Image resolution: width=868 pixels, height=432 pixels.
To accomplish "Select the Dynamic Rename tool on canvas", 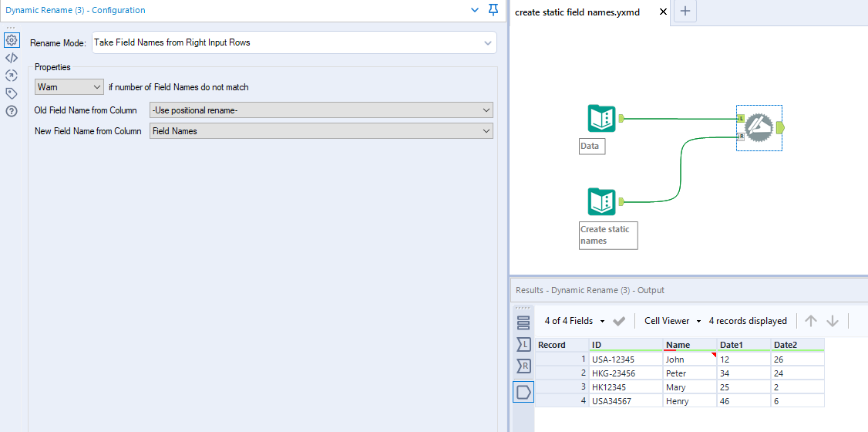I will 759,128.
